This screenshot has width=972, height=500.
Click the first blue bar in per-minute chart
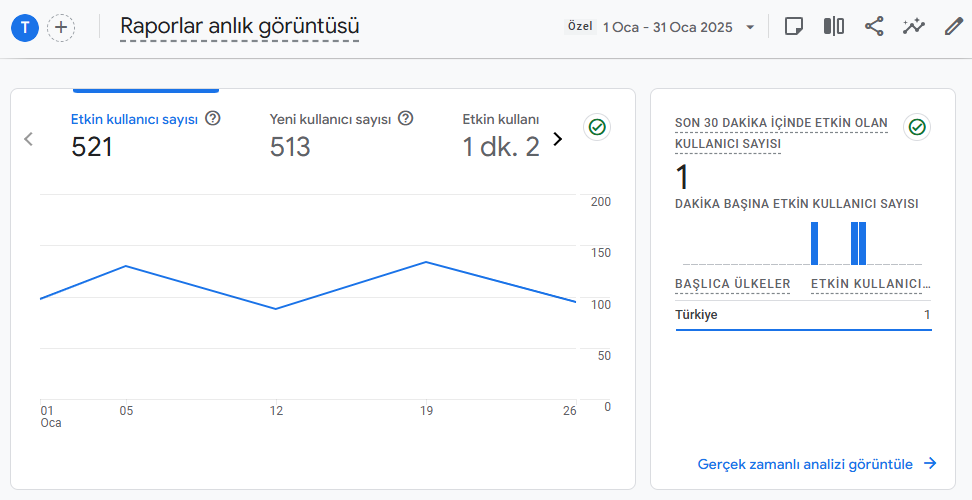point(815,243)
